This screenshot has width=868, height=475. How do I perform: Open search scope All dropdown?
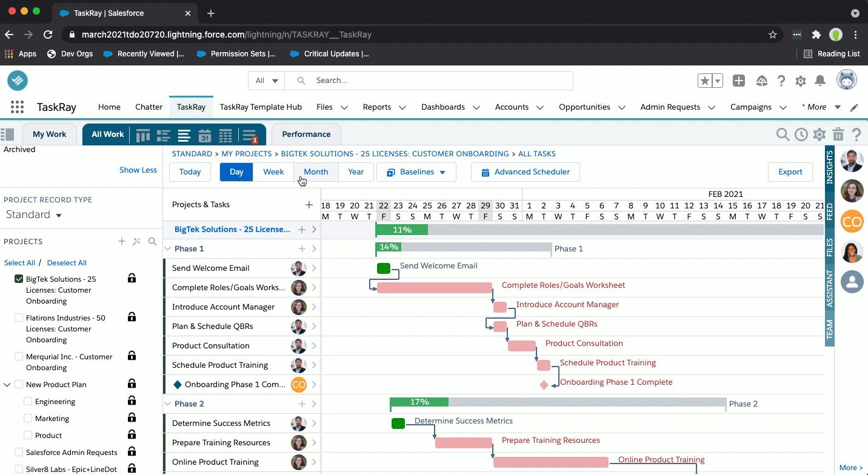point(267,81)
